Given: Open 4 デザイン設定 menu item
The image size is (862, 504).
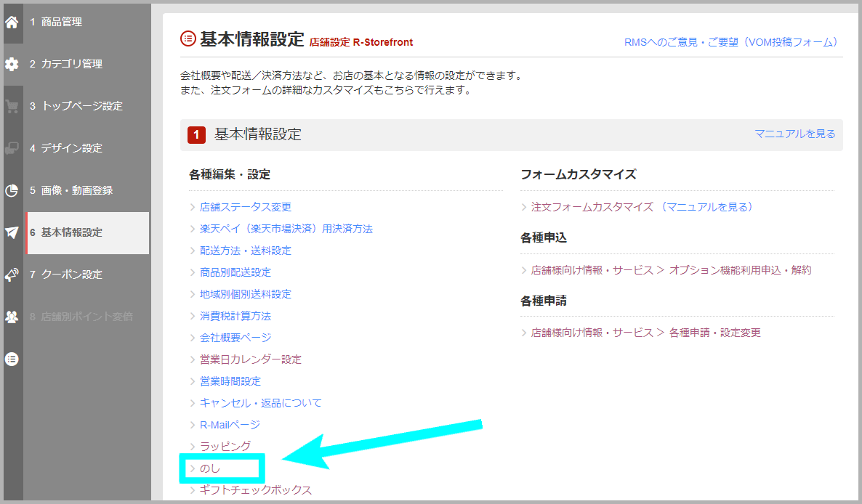Looking at the screenshot, I should click(x=87, y=148).
